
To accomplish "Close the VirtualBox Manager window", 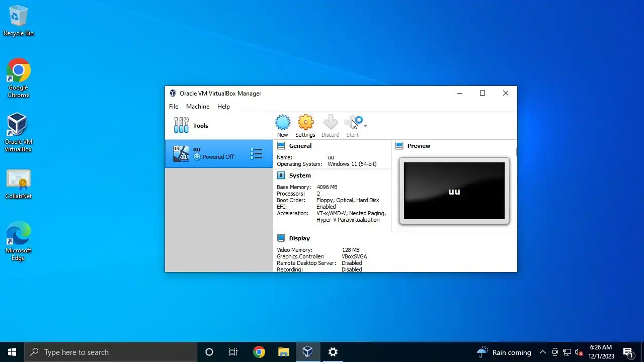I will pos(506,93).
